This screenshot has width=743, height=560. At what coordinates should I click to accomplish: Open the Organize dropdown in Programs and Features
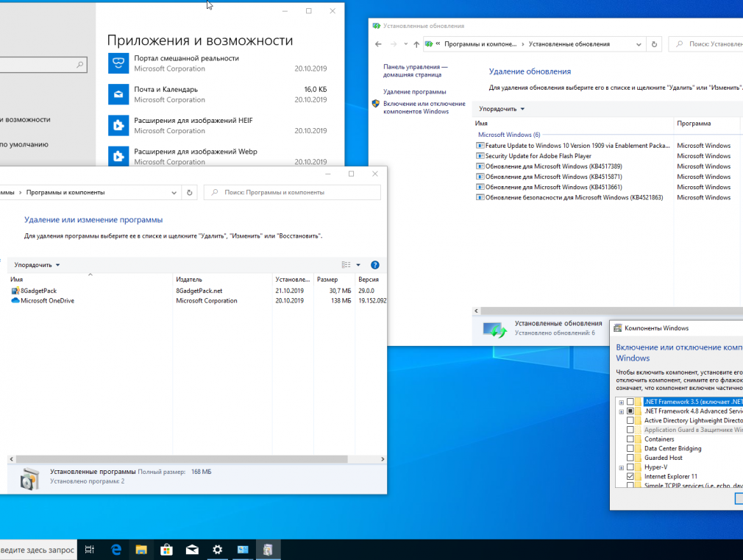37,265
